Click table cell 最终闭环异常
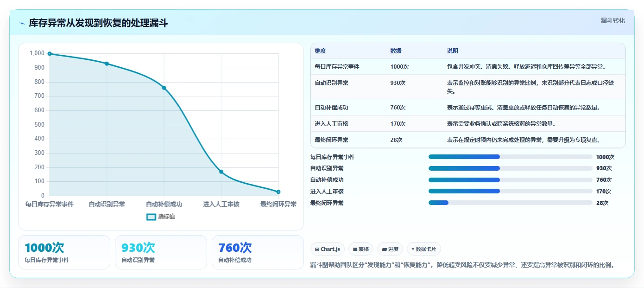This screenshot has height=288, width=644. [x=331, y=140]
